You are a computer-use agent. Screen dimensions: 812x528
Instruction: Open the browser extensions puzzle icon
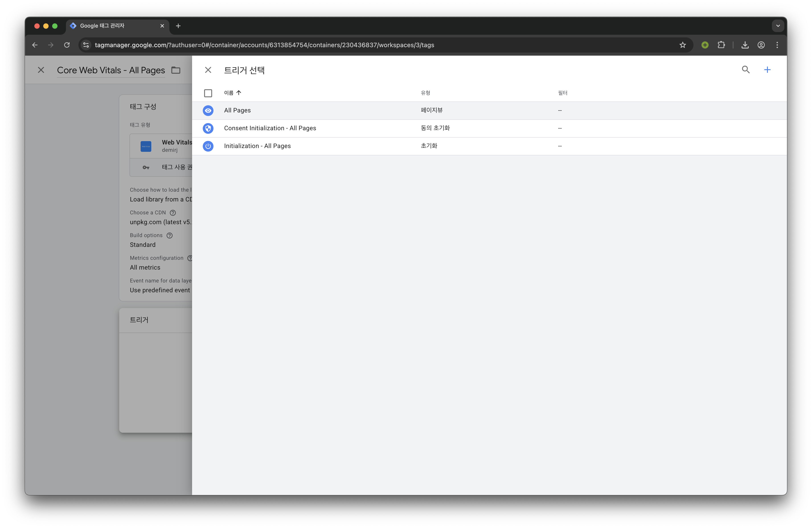point(721,45)
